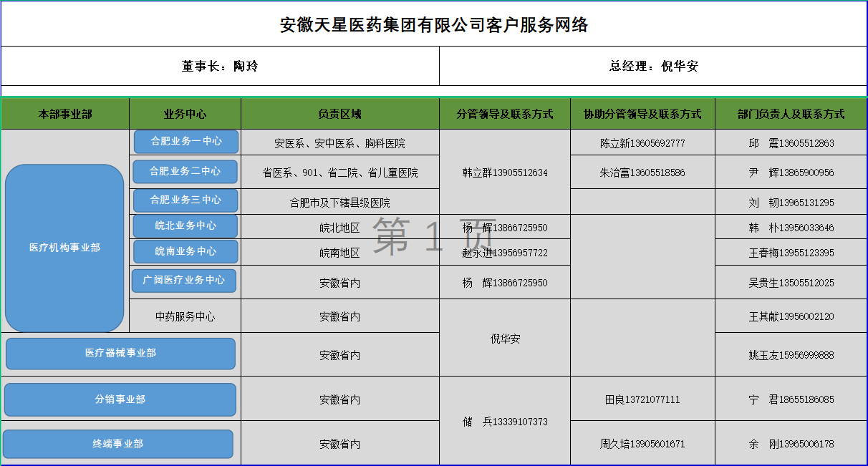
Task: Click the 分管领导及联系方式 header
Action: (505, 114)
